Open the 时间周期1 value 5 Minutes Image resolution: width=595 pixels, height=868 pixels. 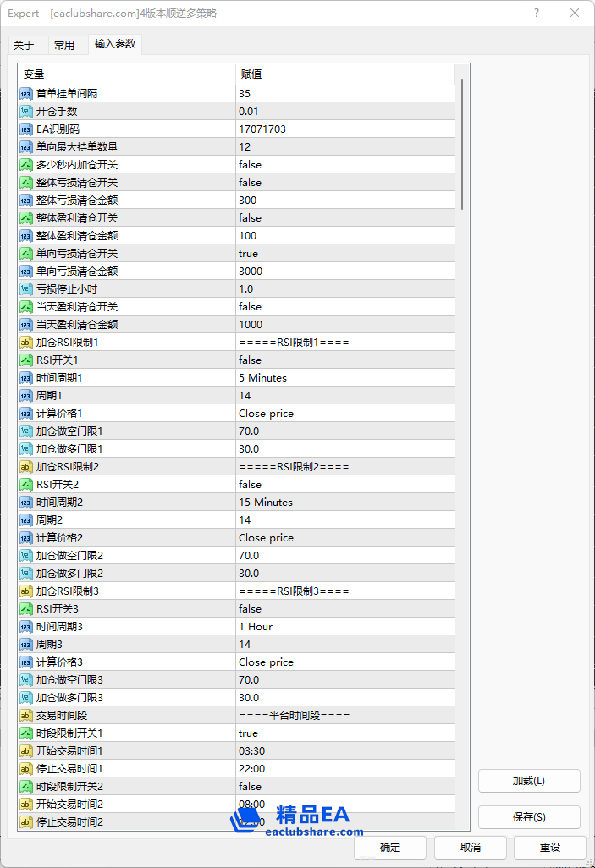(344, 377)
